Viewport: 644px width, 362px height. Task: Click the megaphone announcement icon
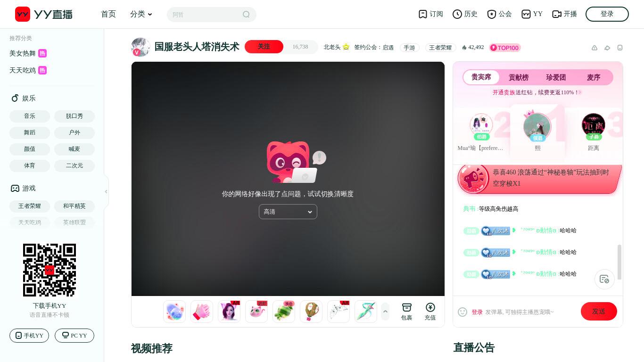(x=473, y=178)
